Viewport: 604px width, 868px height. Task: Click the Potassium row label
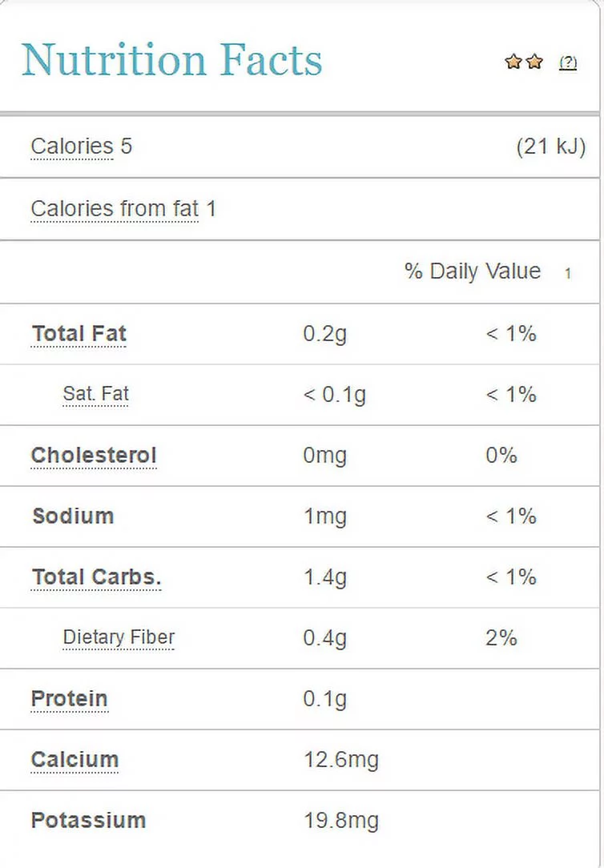[x=88, y=821]
